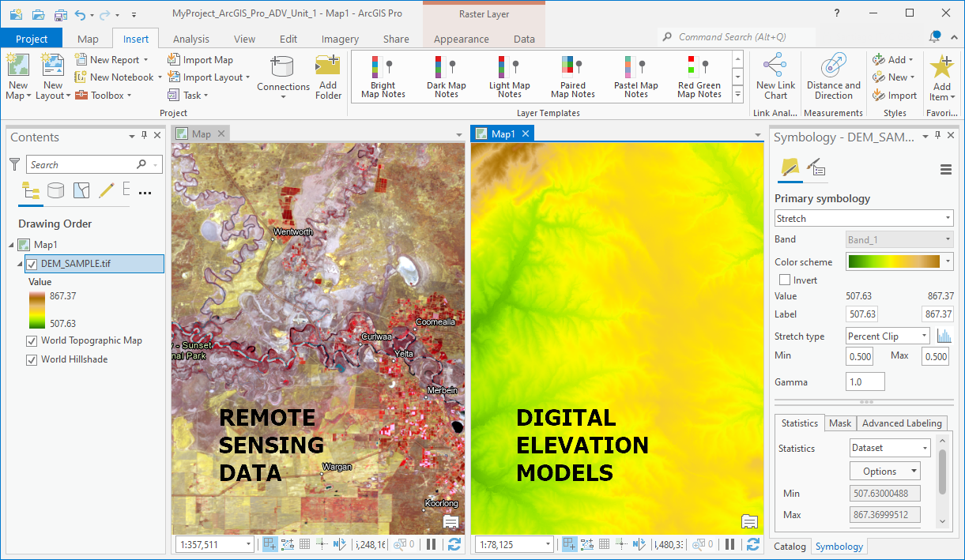Click the New Layout icon
Screen dimensions: 965x560
point(53,65)
